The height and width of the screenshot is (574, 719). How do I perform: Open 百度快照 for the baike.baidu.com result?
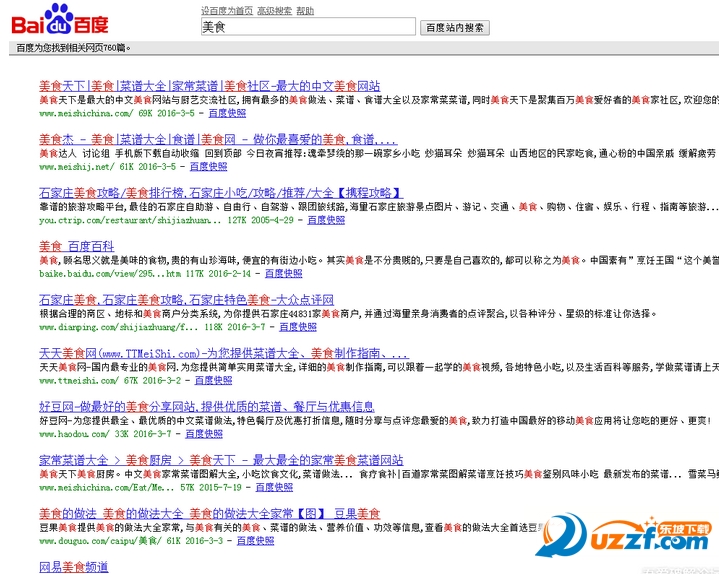click(x=283, y=274)
